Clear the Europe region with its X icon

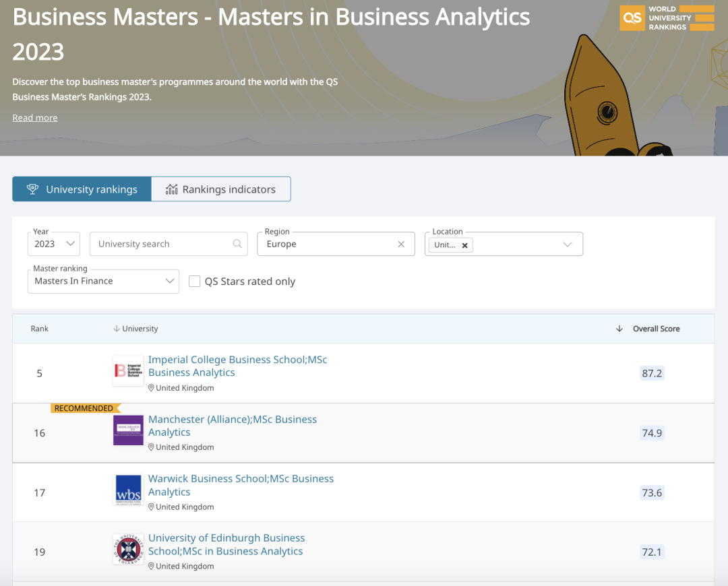pos(401,244)
